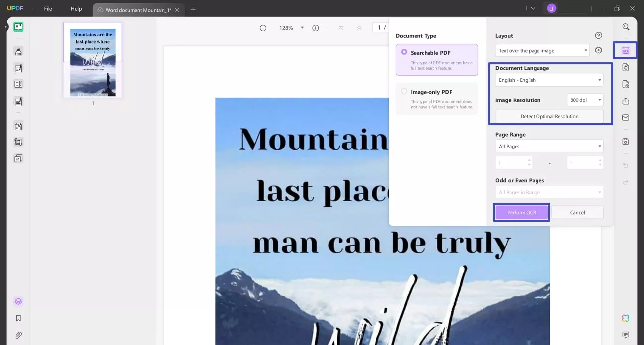Open the Fill and Sign tool icon
This screenshot has width=644, height=345.
coord(18,101)
